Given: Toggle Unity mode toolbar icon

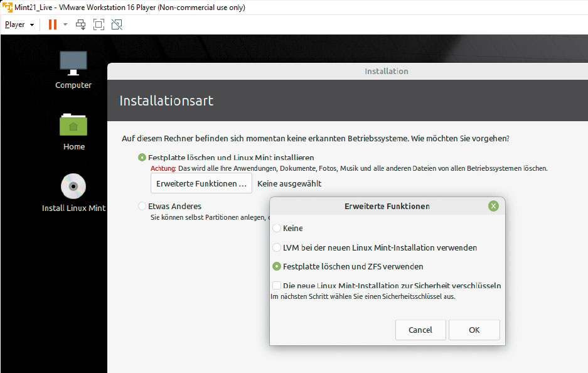Looking at the screenshot, I should point(117,24).
